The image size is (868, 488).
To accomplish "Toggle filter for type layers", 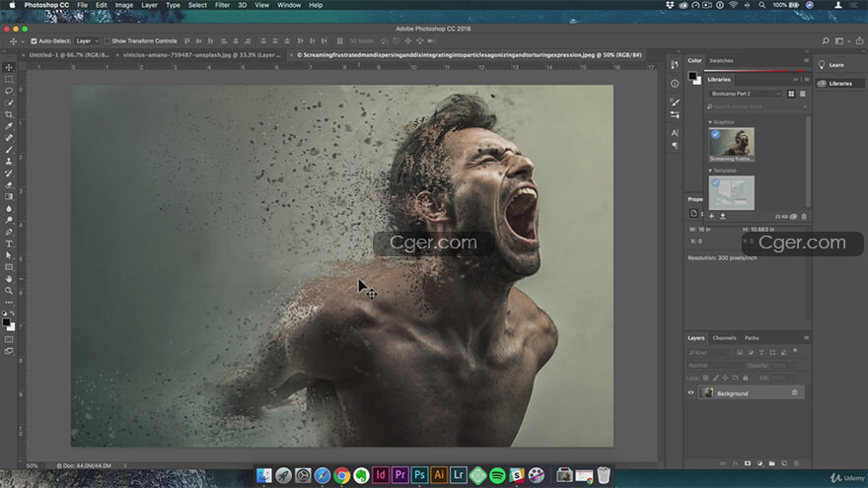I will click(761, 353).
